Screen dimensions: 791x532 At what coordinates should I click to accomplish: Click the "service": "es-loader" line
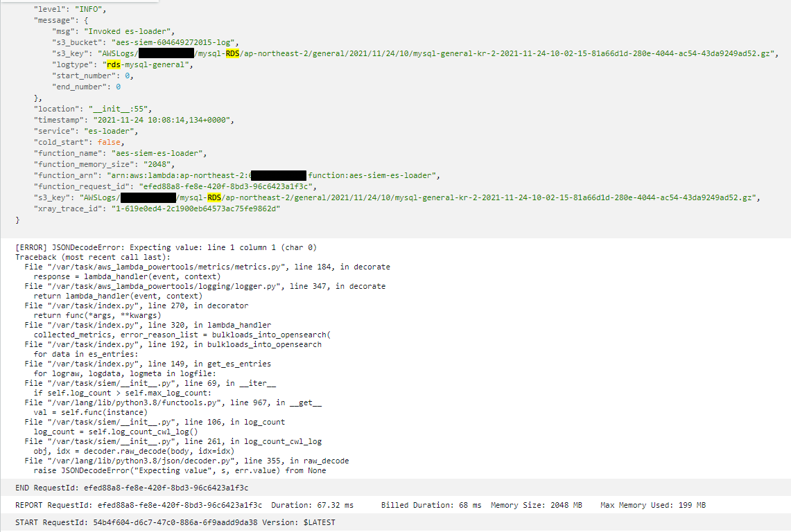coord(86,131)
